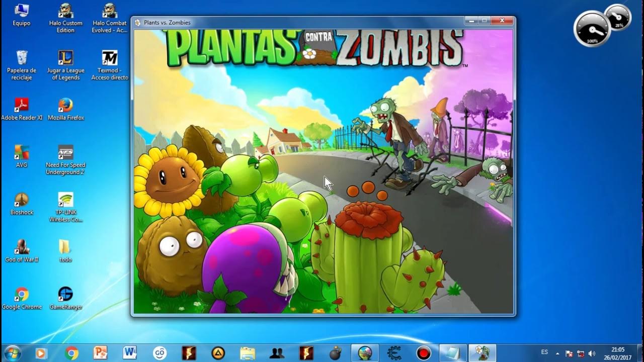Image resolution: width=644 pixels, height=362 pixels.
Task: Launch Jugar a League of Legends shortcut
Action: [66, 65]
